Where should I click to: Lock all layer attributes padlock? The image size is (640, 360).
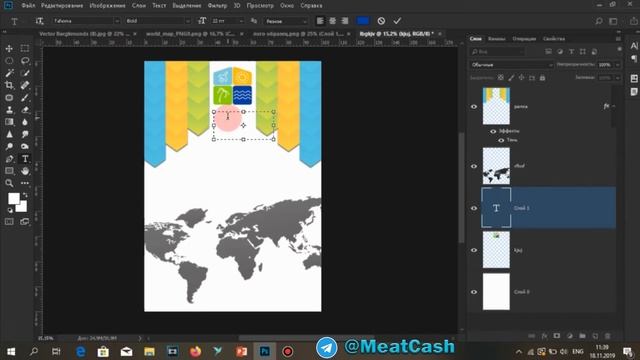(x=542, y=78)
